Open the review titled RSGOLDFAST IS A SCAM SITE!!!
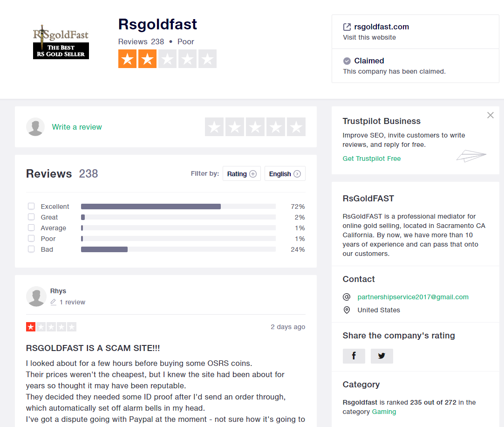This screenshot has height=427, width=504. click(93, 348)
